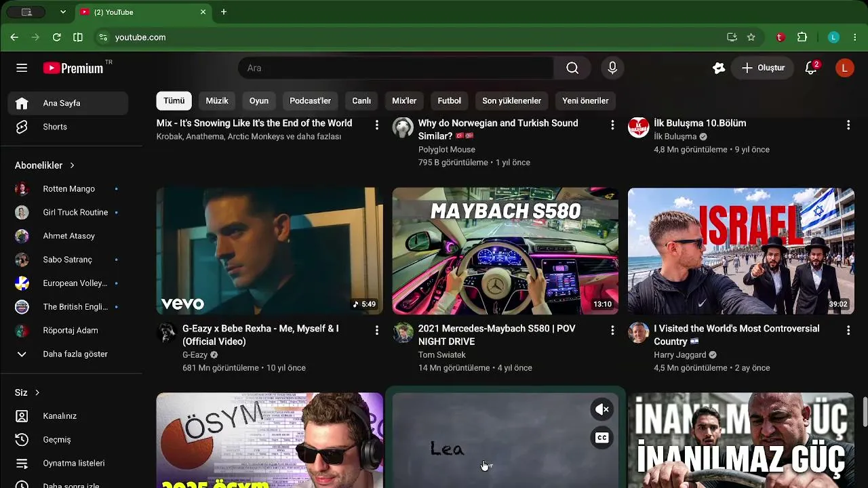Select the Müzik filter chip
868x488 pixels.
point(217,101)
